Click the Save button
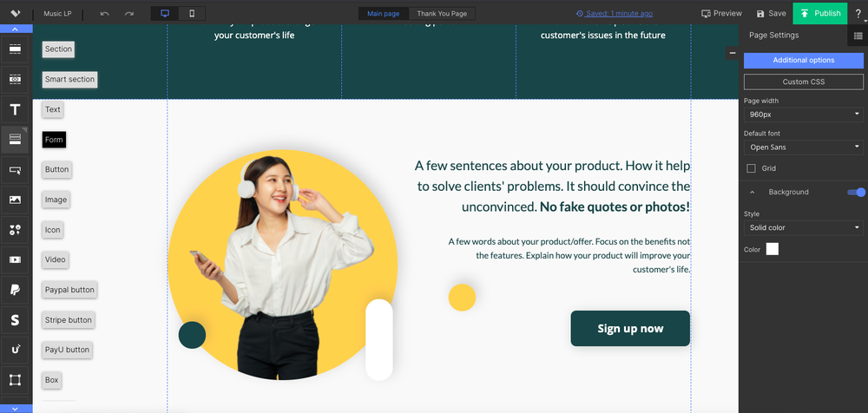The image size is (868, 413). pos(771,13)
